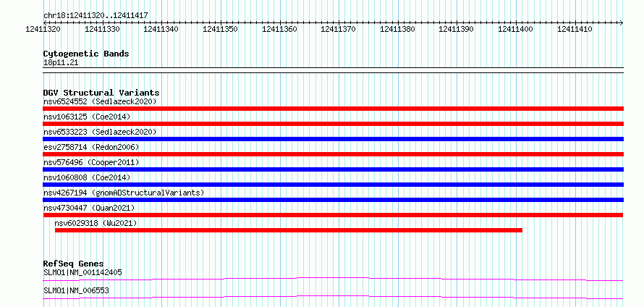Click ruler coordinate 12411330
Viewport: 644px width, 307px height.
(102, 29)
